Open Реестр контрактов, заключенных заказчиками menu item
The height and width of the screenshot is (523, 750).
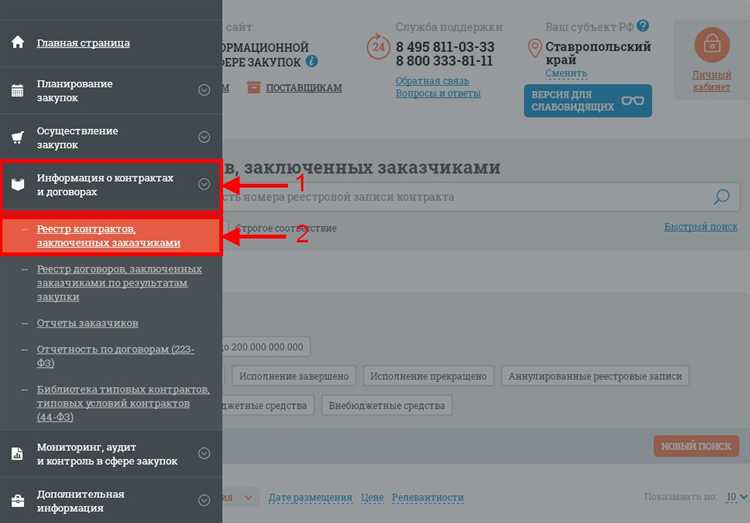coord(109,236)
